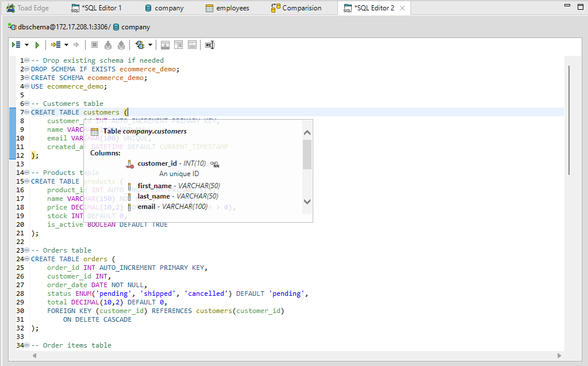Open the Execute script dropdown arrow

tap(26, 45)
